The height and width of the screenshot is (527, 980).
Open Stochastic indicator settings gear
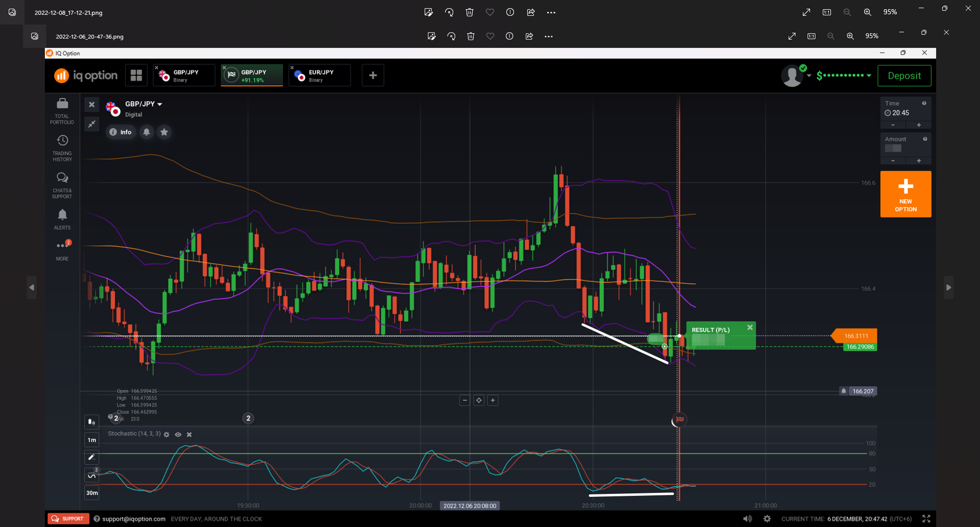pos(166,435)
